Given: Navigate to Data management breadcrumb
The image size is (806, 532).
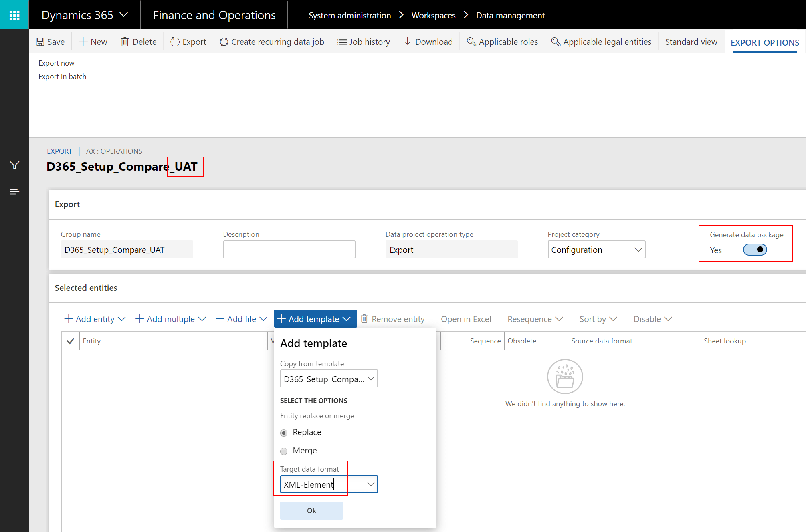Looking at the screenshot, I should coord(510,15).
